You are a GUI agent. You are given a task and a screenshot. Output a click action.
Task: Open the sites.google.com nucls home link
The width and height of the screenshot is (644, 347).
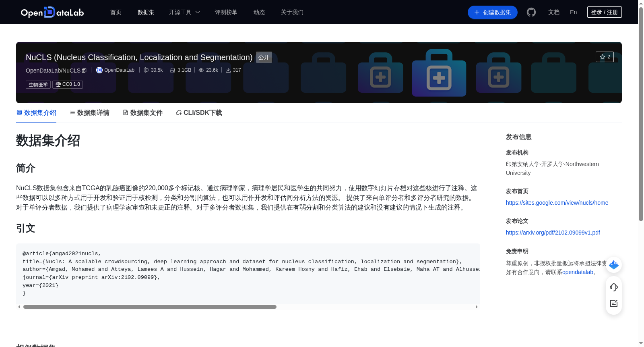click(x=557, y=203)
